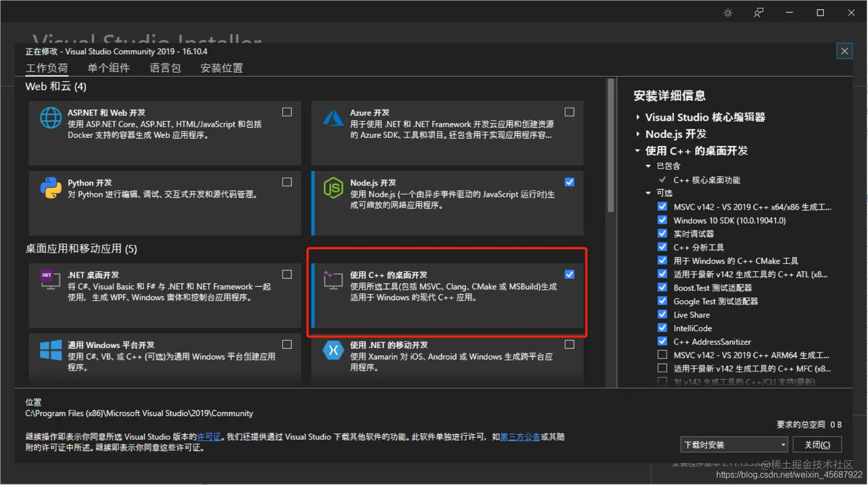
Task: Switch to the 安装位置 tab
Action: click(222, 68)
